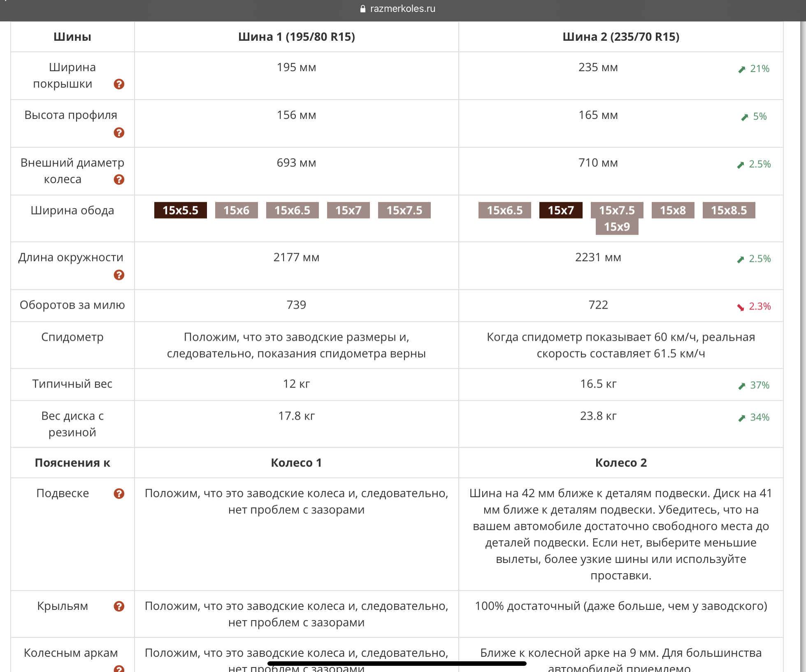Click the 235 мм width value
The height and width of the screenshot is (672, 806).
click(x=598, y=67)
